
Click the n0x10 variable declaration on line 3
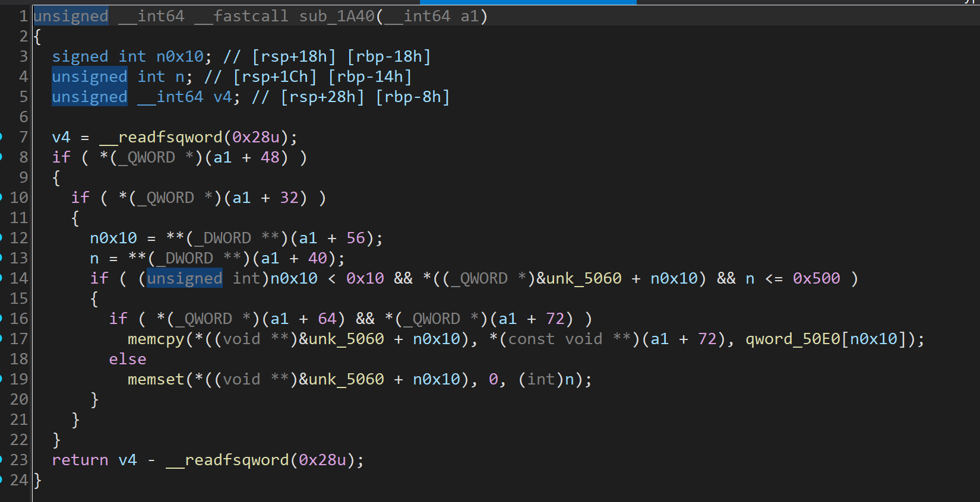pos(180,56)
